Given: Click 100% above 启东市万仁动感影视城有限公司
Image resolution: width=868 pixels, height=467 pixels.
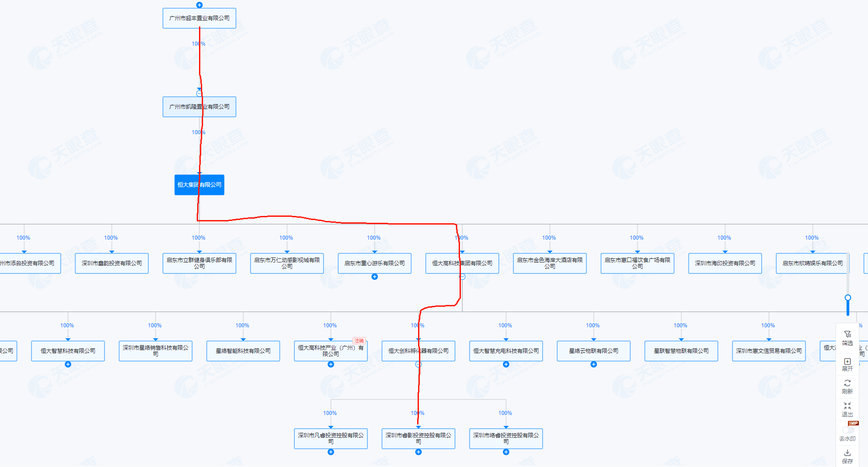Looking at the screenshot, I should pyautogui.click(x=286, y=238).
